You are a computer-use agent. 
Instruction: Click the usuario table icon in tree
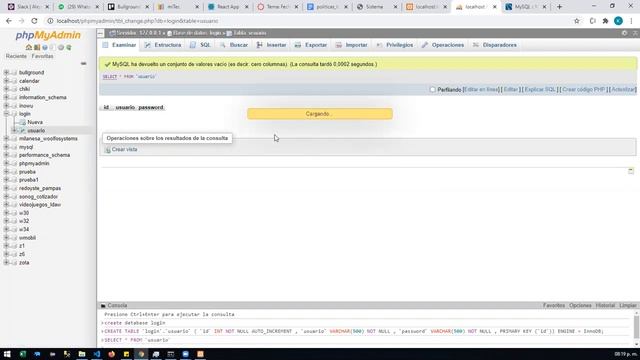pos(22,131)
